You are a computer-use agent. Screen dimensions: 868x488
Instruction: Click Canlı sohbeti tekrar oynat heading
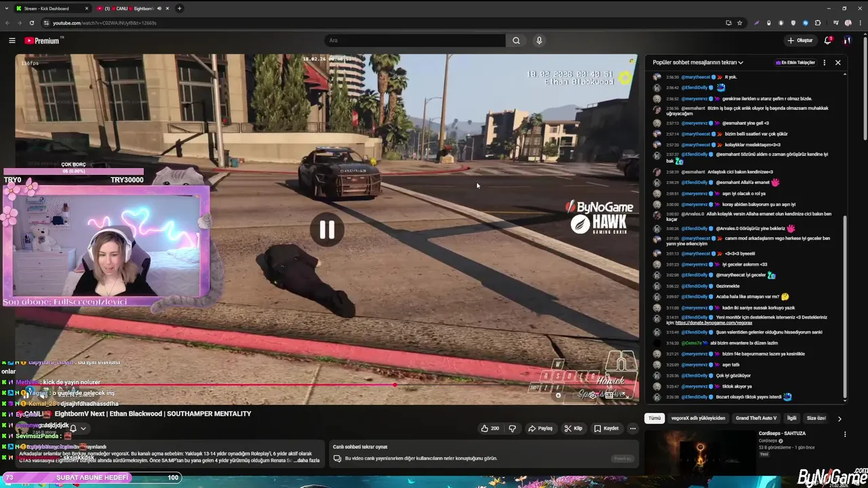click(x=360, y=447)
